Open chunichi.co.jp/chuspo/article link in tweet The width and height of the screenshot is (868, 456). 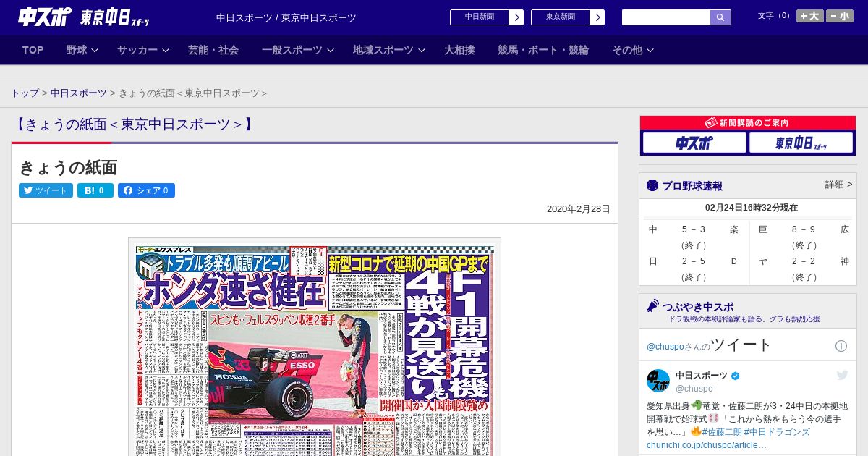coord(706,444)
